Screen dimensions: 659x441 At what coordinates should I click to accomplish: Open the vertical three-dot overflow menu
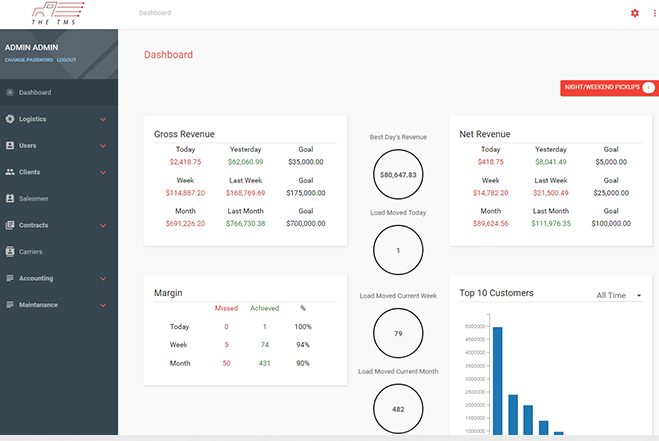(x=654, y=13)
